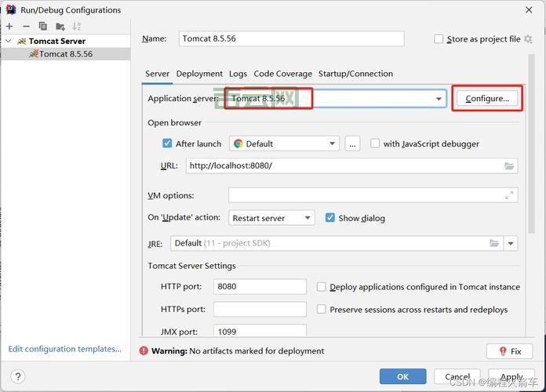Image resolution: width=546 pixels, height=392 pixels.
Task: Switch to the Deployment tab
Action: 199,74
